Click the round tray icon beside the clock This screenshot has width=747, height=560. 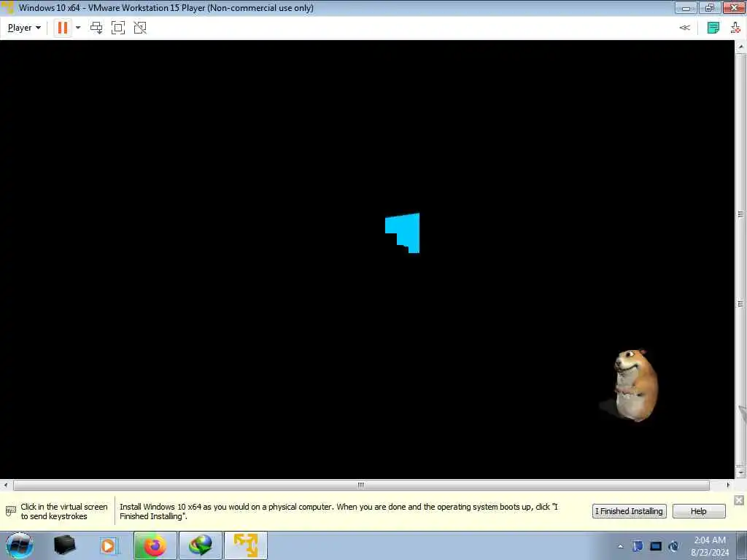coord(673,546)
